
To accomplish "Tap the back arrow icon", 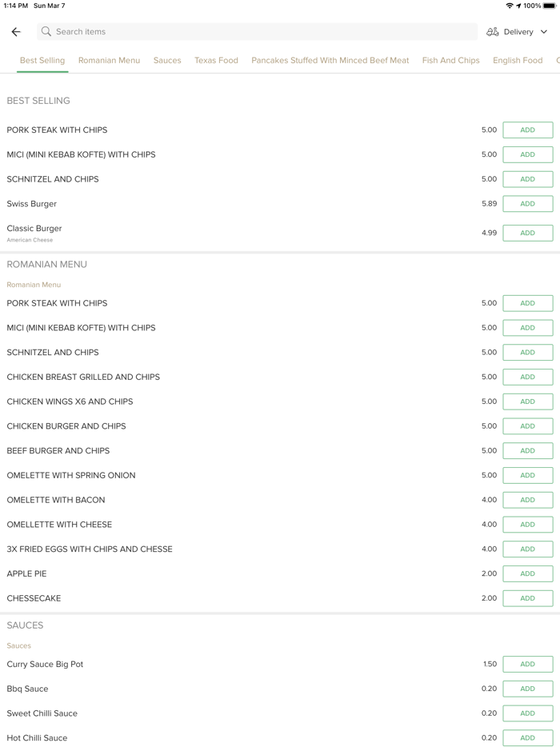I will [16, 32].
